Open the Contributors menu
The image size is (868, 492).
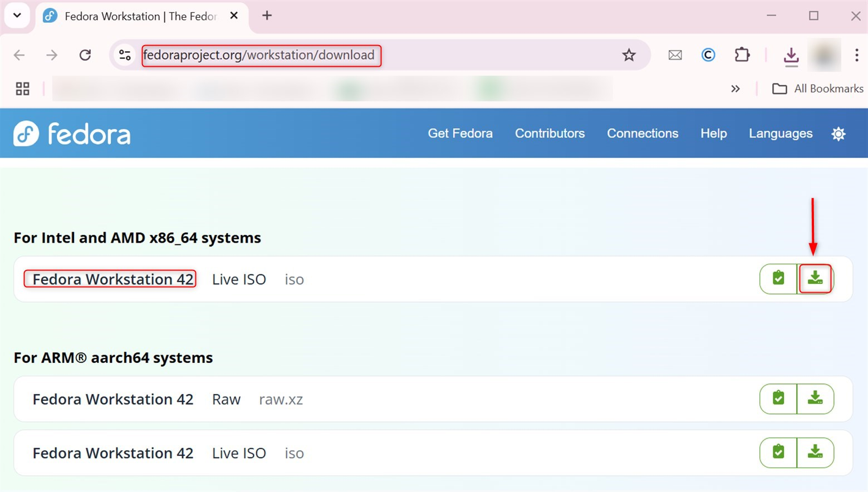[550, 134]
